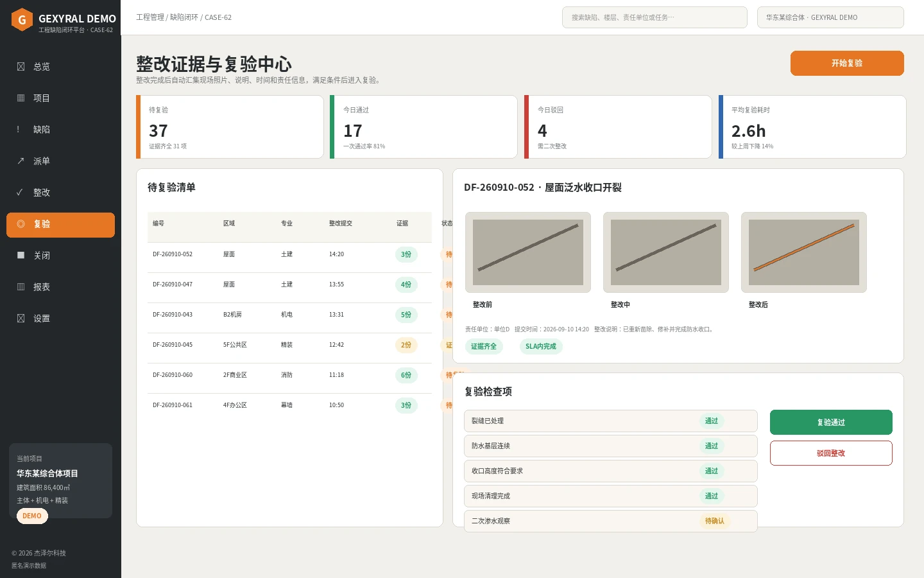
Task: Click the 编号 column header
Action: click(x=158, y=223)
